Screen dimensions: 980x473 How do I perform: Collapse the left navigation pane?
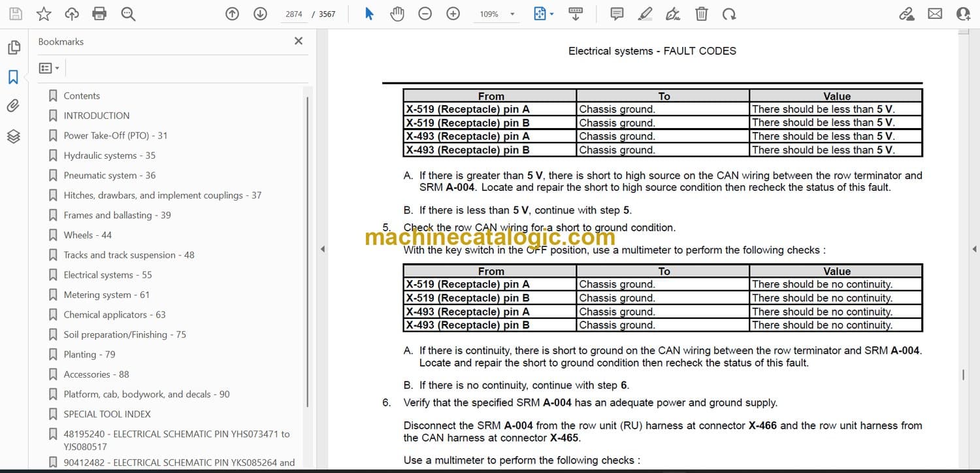pyautogui.click(x=321, y=249)
